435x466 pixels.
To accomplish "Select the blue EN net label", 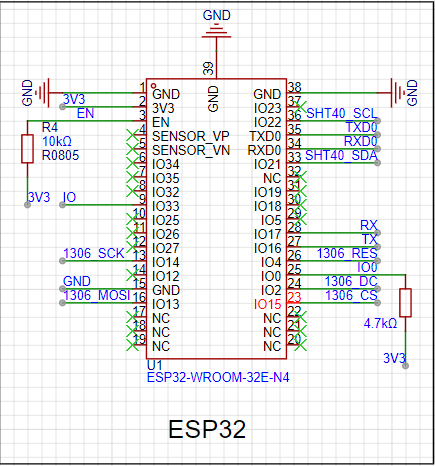I will tap(85, 113).
